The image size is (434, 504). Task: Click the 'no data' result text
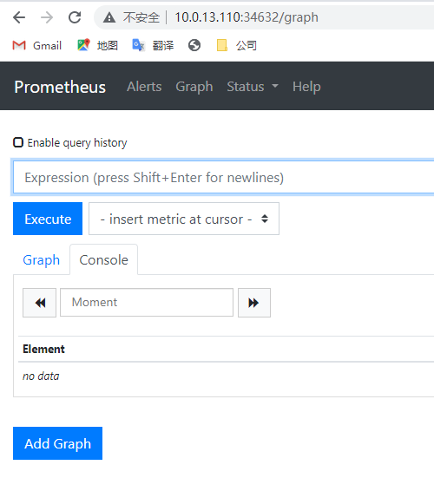tap(41, 376)
